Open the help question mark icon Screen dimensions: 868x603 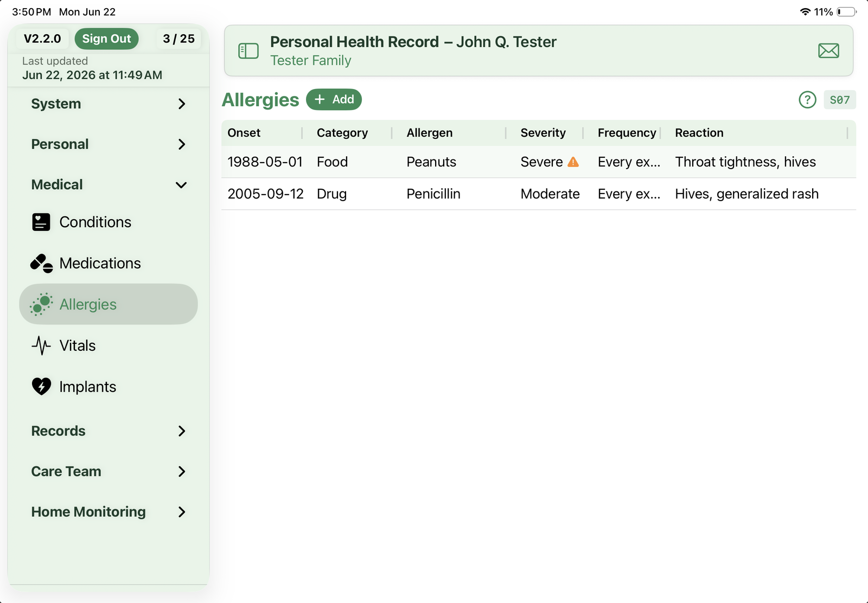tap(807, 100)
